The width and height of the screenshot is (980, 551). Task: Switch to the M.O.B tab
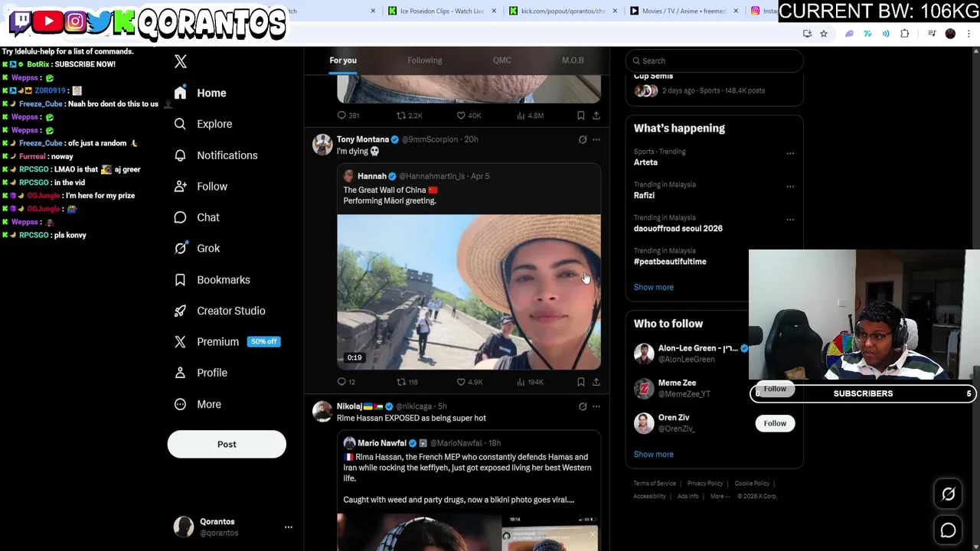click(573, 60)
